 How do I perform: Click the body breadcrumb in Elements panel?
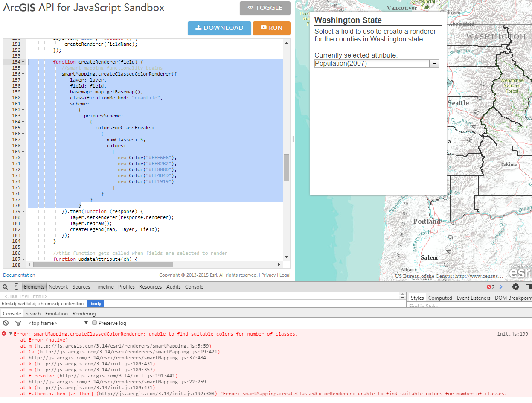point(96,304)
